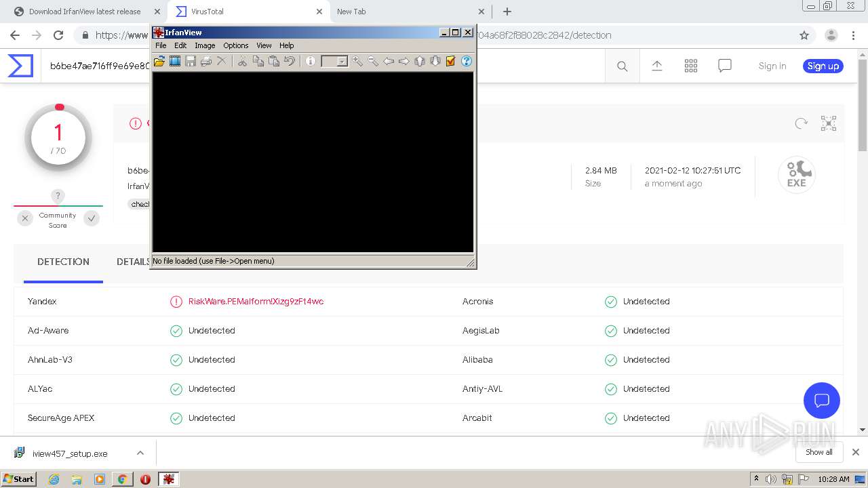The image size is (868, 488).
Task: Open the Image menu in IrfanView
Action: 205,45
